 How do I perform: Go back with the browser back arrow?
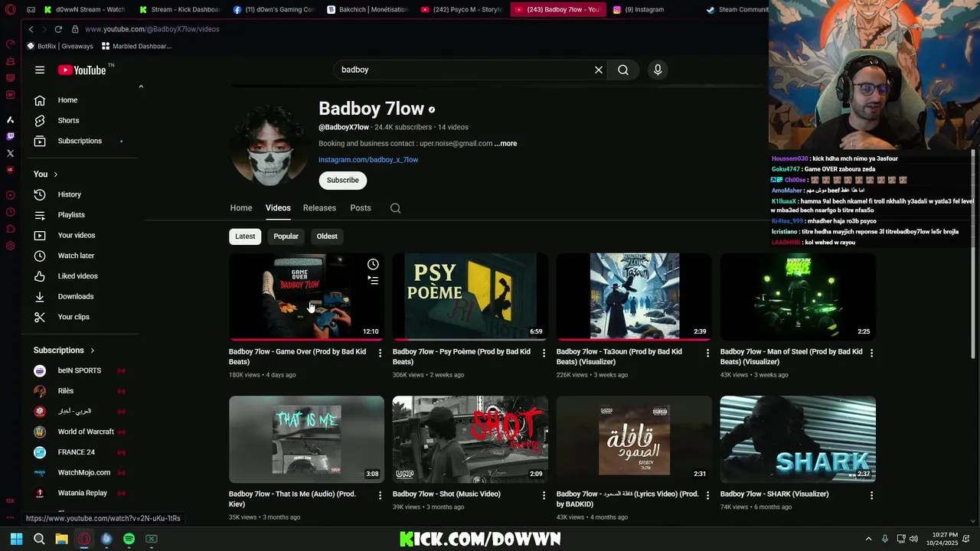(x=31, y=29)
